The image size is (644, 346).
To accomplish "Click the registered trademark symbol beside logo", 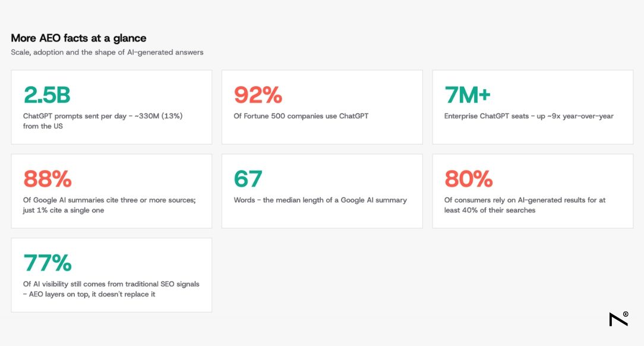I will 626,314.
